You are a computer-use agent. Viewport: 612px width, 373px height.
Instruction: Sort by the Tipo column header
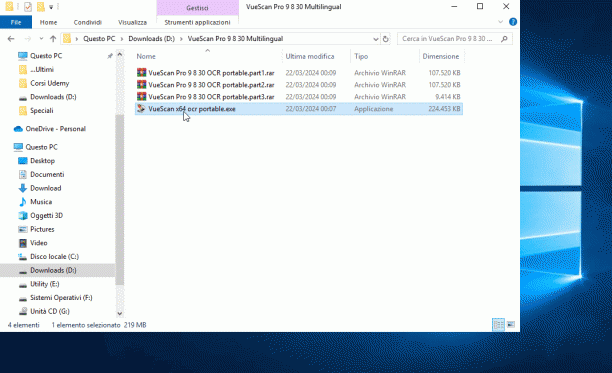tap(361, 56)
